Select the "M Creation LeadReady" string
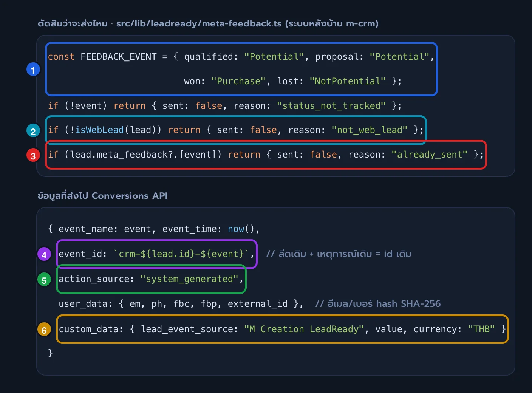The image size is (532, 393). click(x=304, y=329)
